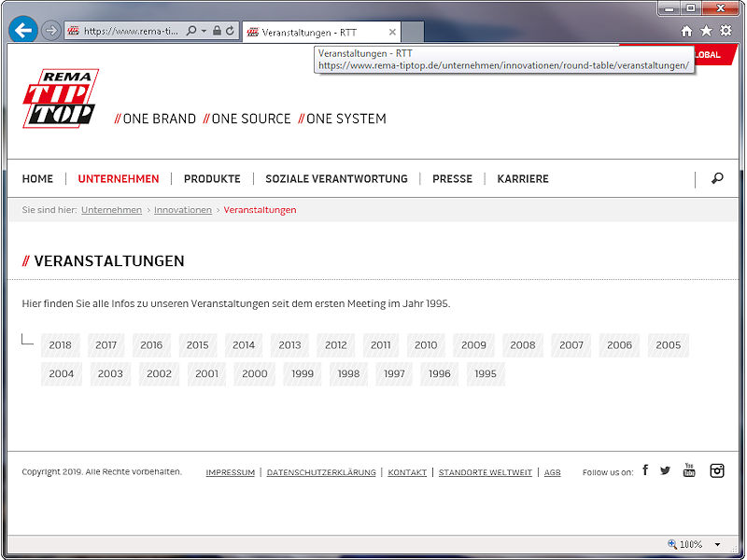Screen dimensions: 747x560
Task: Select the 1995 events year button
Action: point(486,374)
